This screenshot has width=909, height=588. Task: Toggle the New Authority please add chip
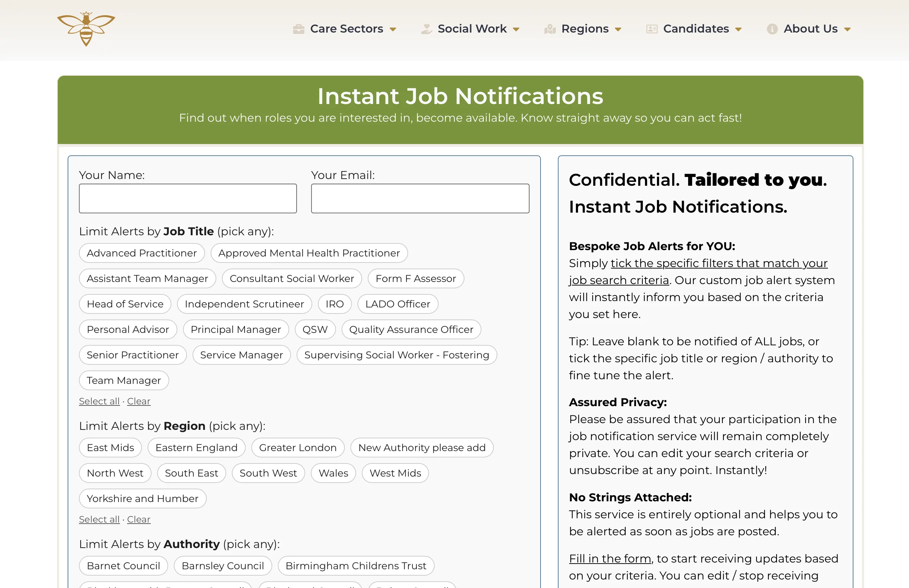[x=422, y=448]
